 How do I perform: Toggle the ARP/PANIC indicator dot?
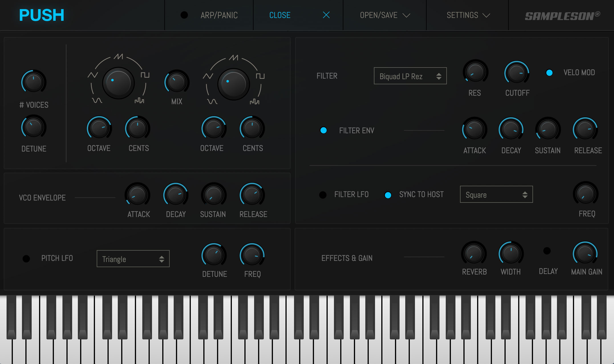(184, 15)
